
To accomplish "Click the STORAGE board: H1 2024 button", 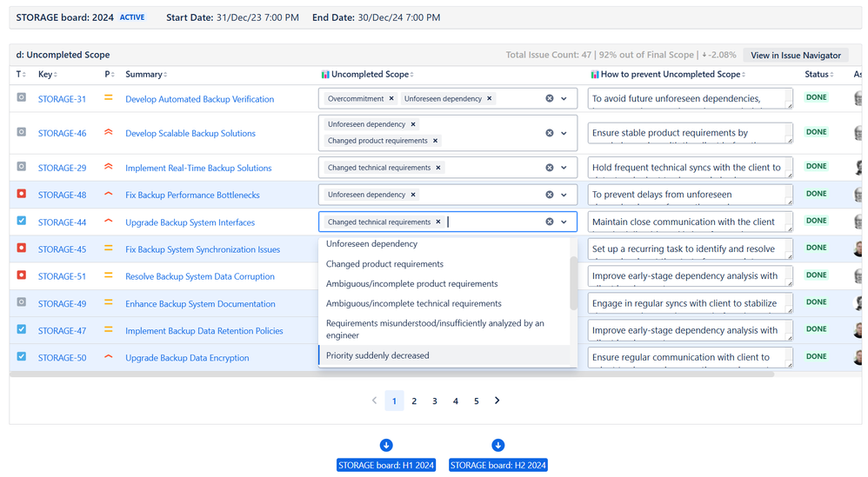I will point(386,466).
